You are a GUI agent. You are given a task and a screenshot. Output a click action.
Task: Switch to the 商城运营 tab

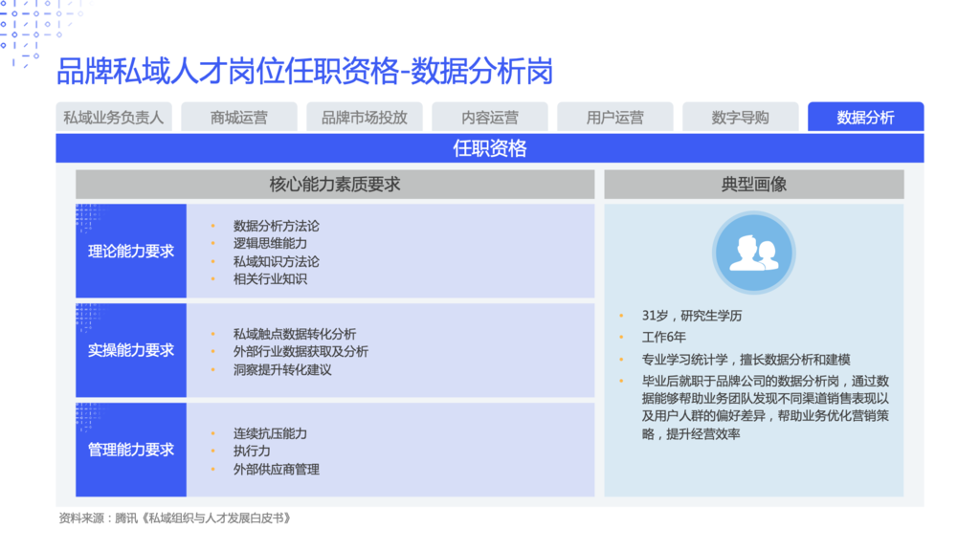click(238, 117)
